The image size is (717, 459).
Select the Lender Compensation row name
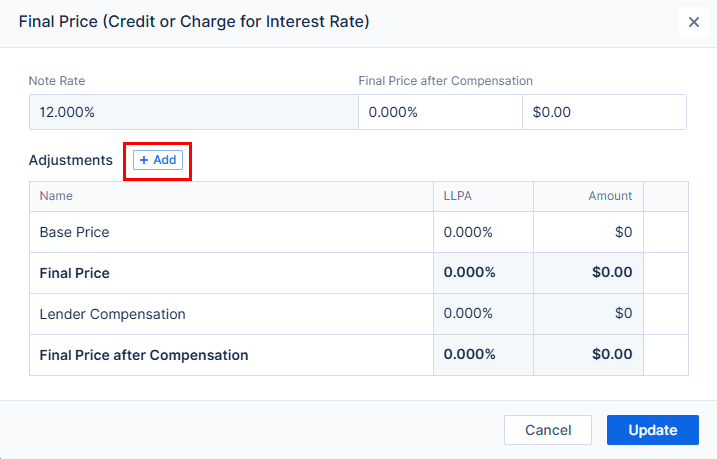pyautogui.click(x=113, y=314)
